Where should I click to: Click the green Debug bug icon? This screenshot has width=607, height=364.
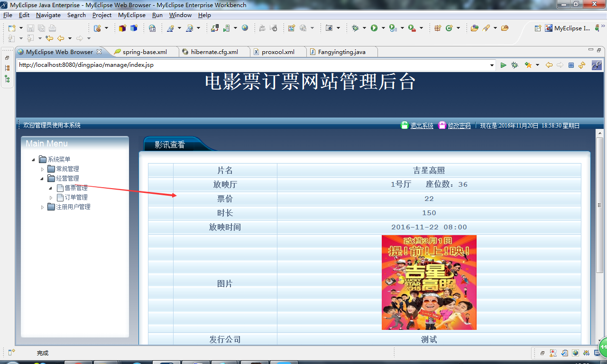(x=355, y=28)
